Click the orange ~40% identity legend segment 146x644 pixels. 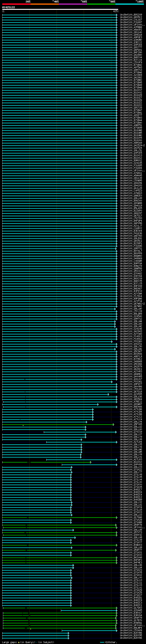pos(45,4)
